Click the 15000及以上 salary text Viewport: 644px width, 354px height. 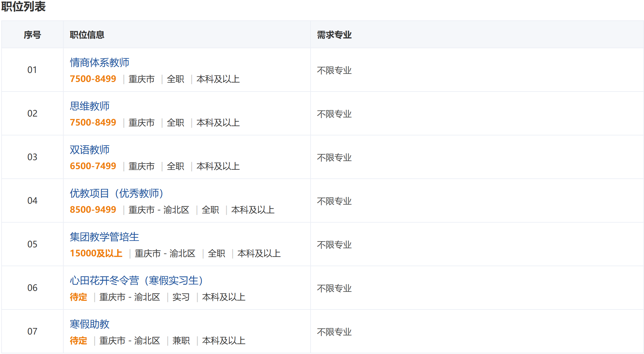[x=96, y=253]
